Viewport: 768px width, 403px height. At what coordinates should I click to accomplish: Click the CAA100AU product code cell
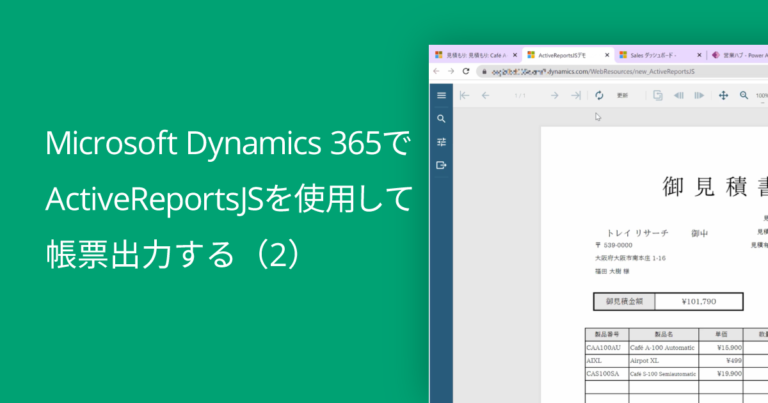pyautogui.click(x=607, y=348)
